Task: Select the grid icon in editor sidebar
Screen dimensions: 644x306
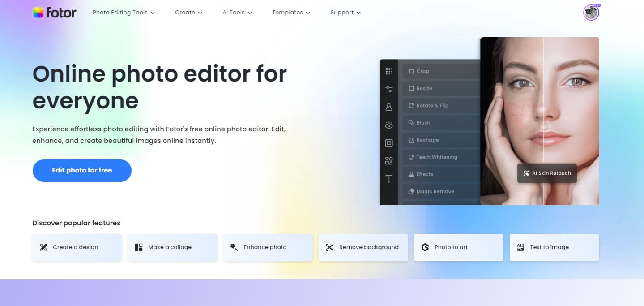Action: (388, 71)
